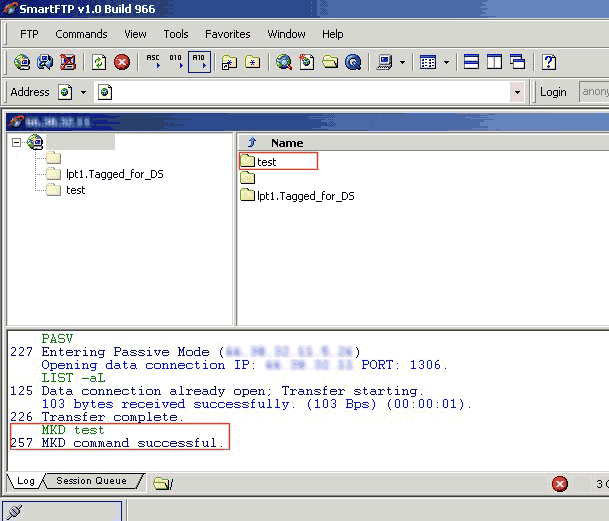Switch to the Session Queue tab
Screen dimensions: 609x521
(91, 481)
